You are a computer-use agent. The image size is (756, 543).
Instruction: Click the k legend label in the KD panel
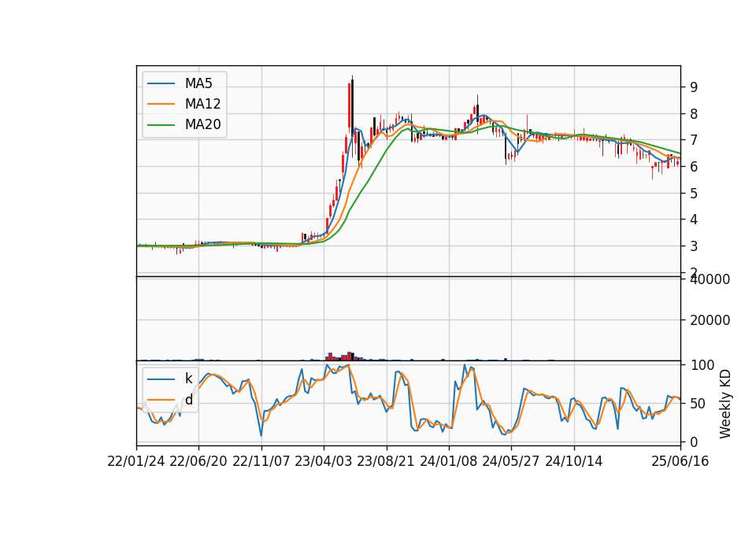coord(188,379)
